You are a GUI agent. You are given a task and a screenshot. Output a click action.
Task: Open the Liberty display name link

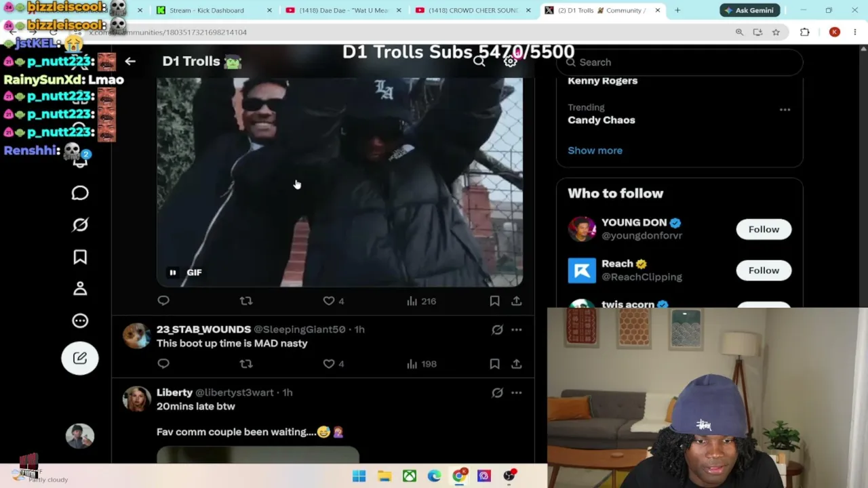coord(174,392)
